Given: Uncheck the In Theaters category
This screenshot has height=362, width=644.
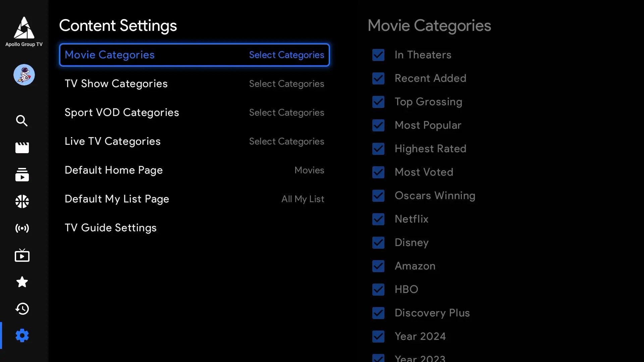Looking at the screenshot, I should point(378,55).
